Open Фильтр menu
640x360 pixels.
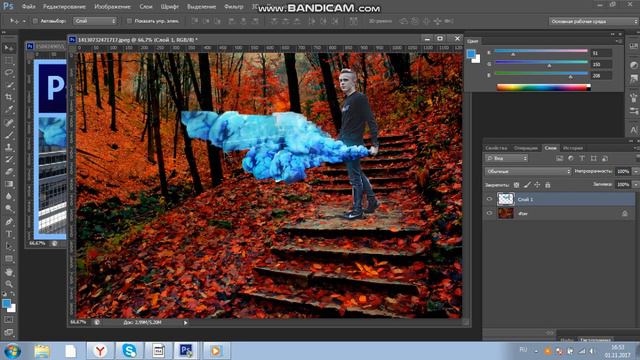233,7
